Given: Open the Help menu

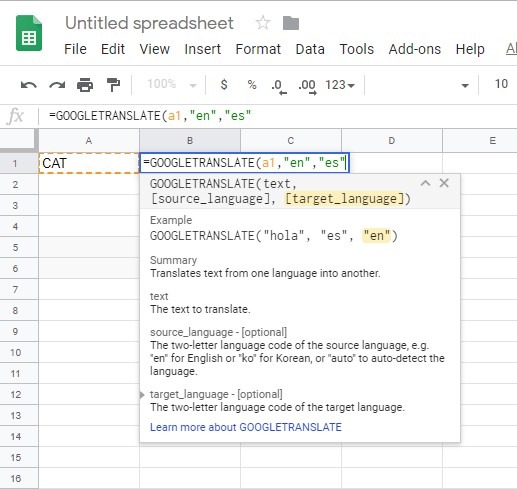Looking at the screenshot, I should click(470, 49).
